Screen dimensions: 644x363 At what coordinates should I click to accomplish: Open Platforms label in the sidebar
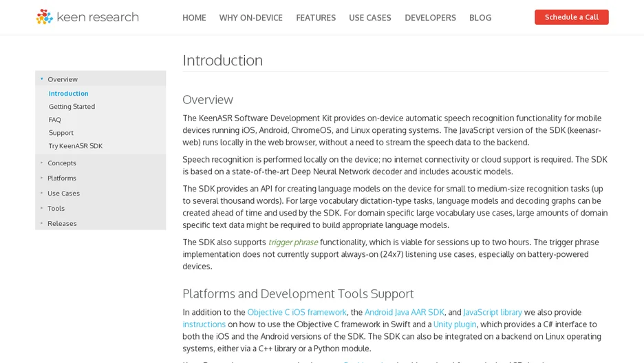pyautogui.click(x=62, y=178)
